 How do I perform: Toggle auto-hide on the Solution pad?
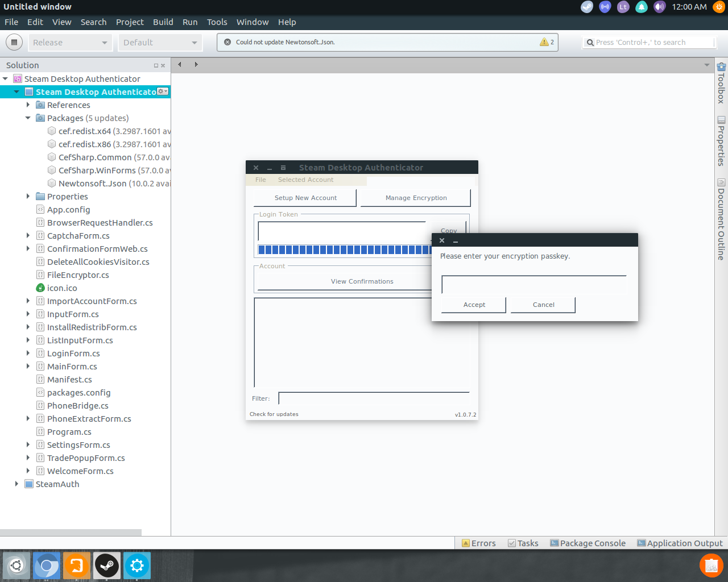tap(156, 65)
